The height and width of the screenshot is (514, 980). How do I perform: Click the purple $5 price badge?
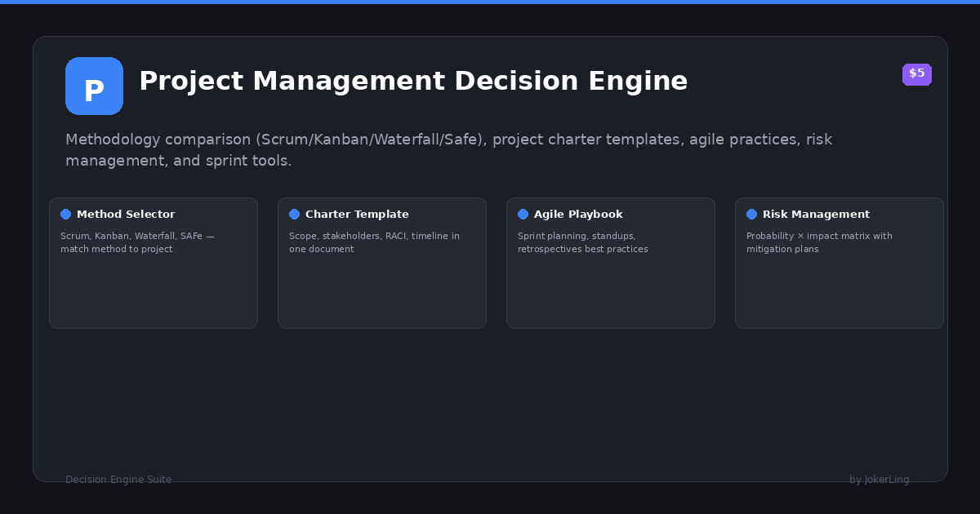[x=917, y=74]
